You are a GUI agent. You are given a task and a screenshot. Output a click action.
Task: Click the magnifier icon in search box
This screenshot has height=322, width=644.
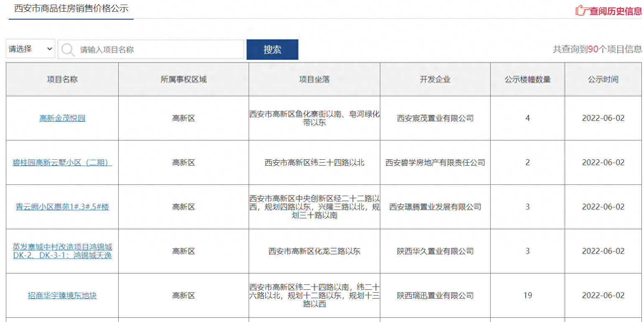[68, 50]
